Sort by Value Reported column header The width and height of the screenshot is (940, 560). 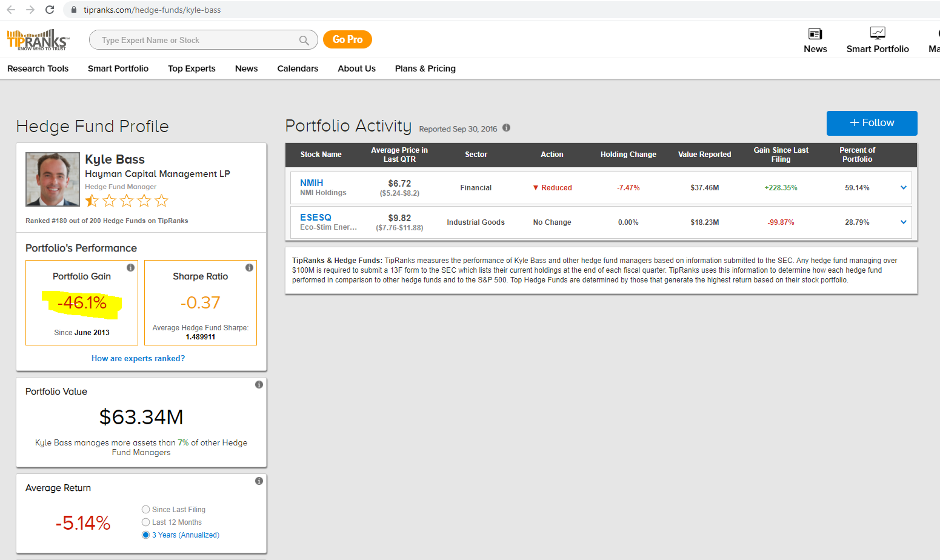[x=704, y=155]
